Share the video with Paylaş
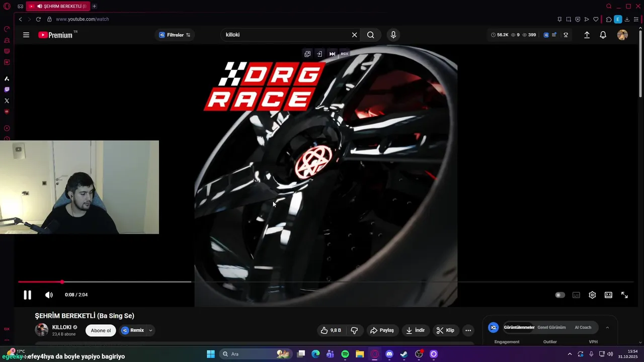 382,330
